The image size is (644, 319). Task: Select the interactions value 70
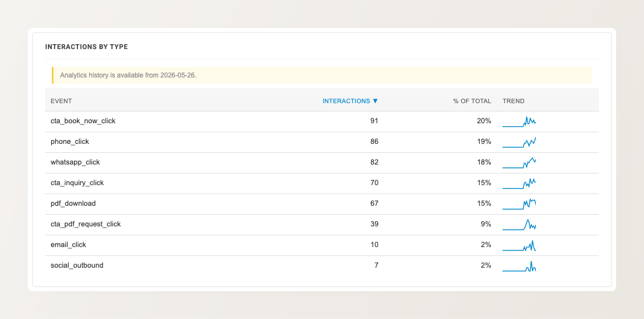[x=374, y=182]
